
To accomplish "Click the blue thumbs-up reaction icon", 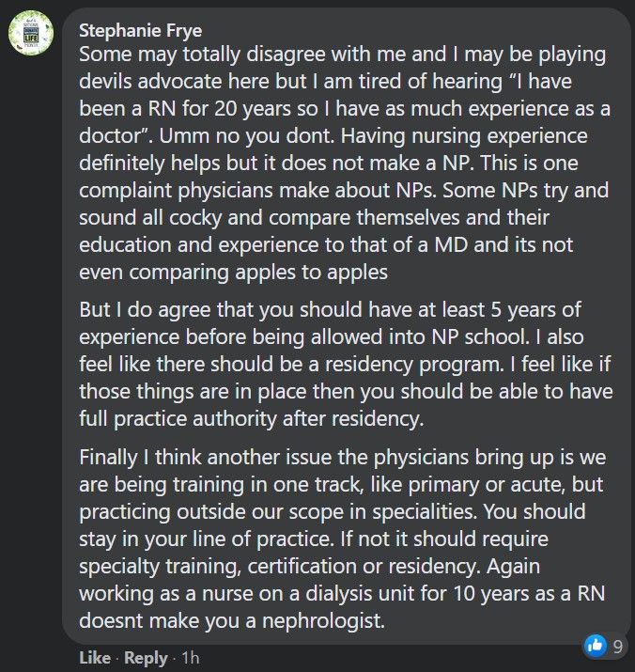I will tap(596, 645).
